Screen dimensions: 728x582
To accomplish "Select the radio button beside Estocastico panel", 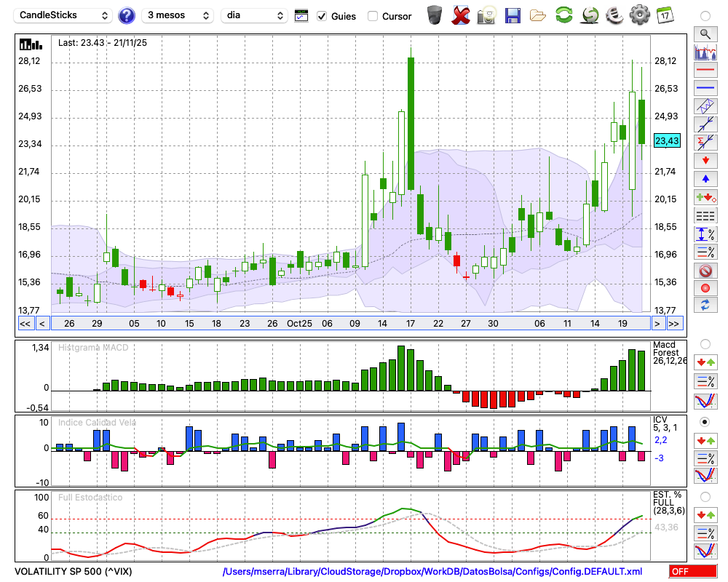I will 705,497.
